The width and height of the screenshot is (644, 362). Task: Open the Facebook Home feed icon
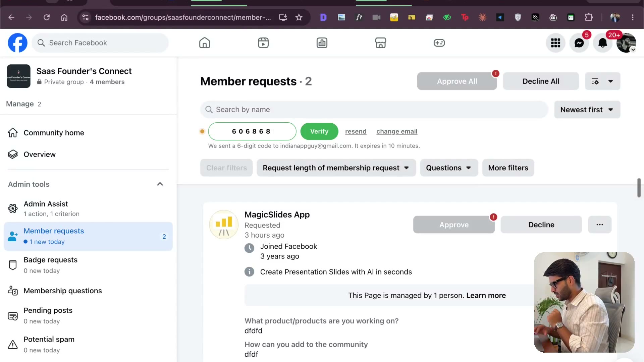click(205, 43)
